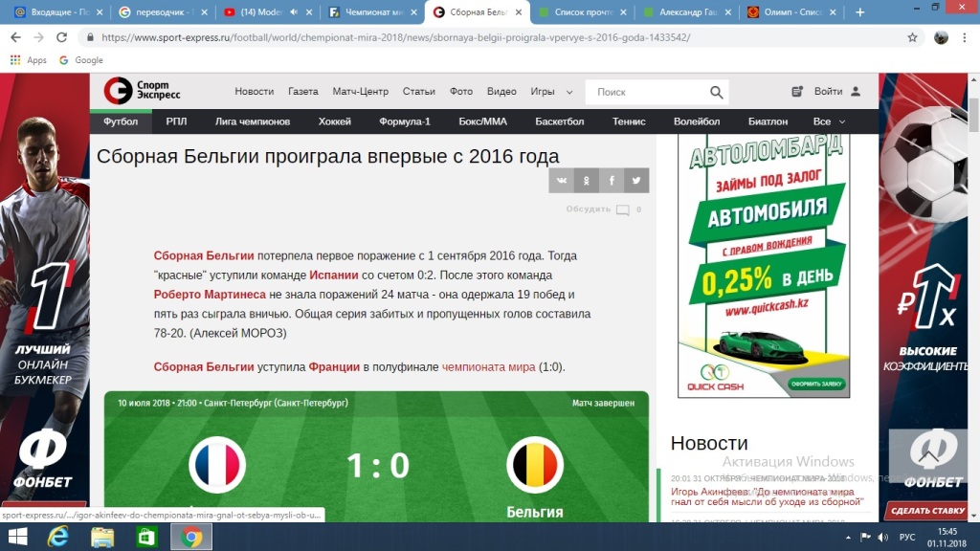
Task: Click the Обсудить comments link
Action: click(x=589, y=209)
